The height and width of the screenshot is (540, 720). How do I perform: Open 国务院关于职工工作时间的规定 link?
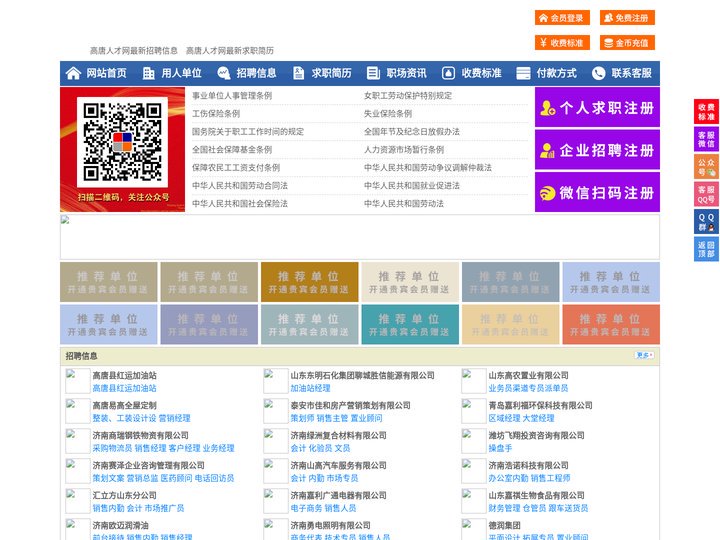pyautogui.click(x=248, y=131)
